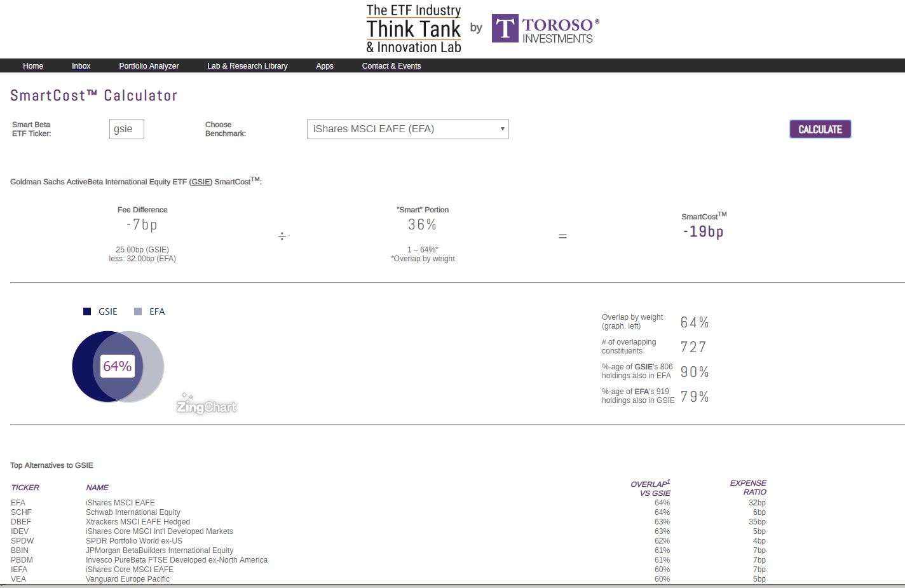
Task: Click the 35bp expense ratio for DBEF
Action: (x=757, y=522)
